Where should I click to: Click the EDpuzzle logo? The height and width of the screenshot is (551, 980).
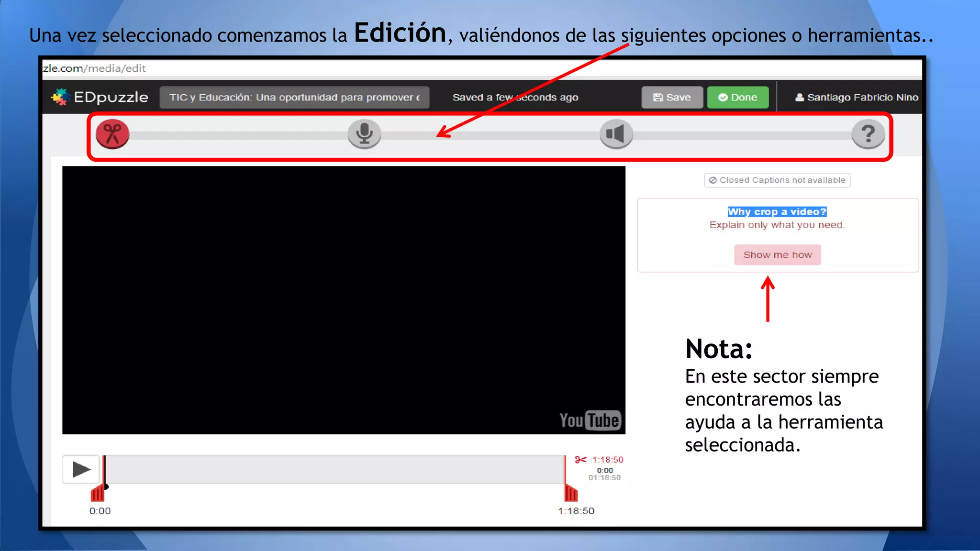[x=100, y=97]
